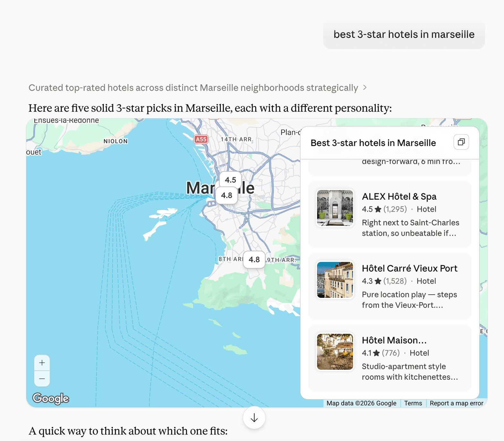
Task: Click the 14TH ARR. map label
Action: coord(237,139)
